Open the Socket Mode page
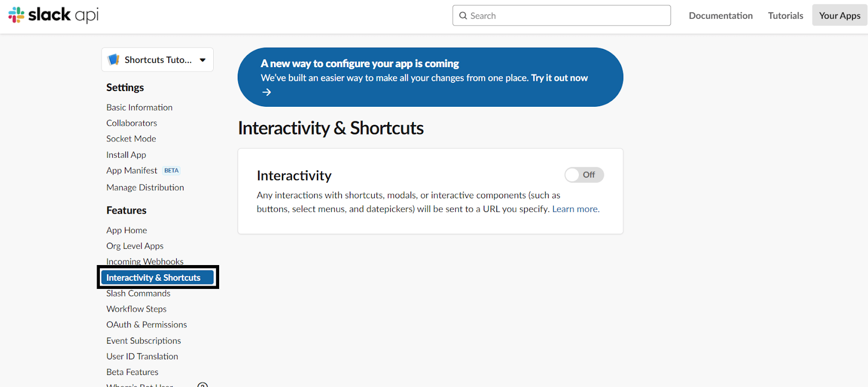Screen dimensions: 868x387 131,138
